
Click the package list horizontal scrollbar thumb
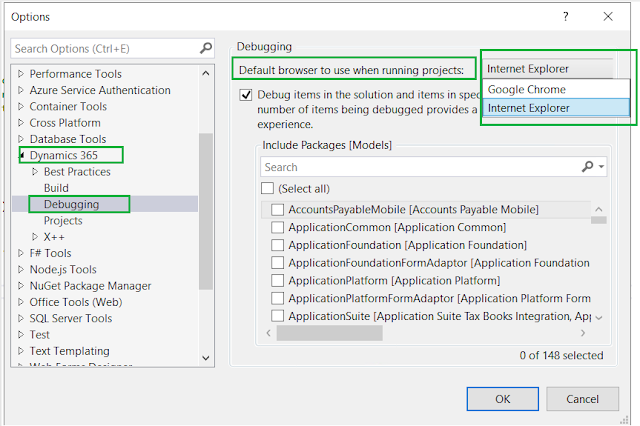coord(329,333)
